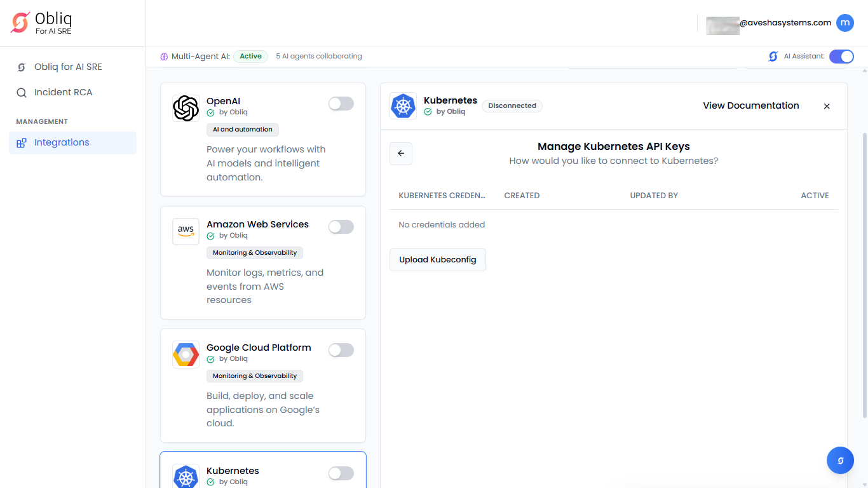The width and height of the screenshot is (868, 500).
Task: Open Obliq for AI SRE page
Action: click(x=68, y=67)
